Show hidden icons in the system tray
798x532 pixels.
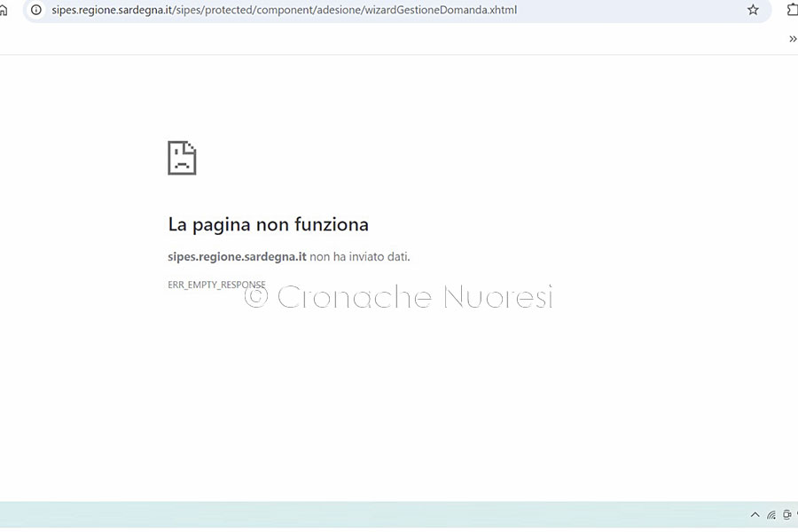point(755,515)
